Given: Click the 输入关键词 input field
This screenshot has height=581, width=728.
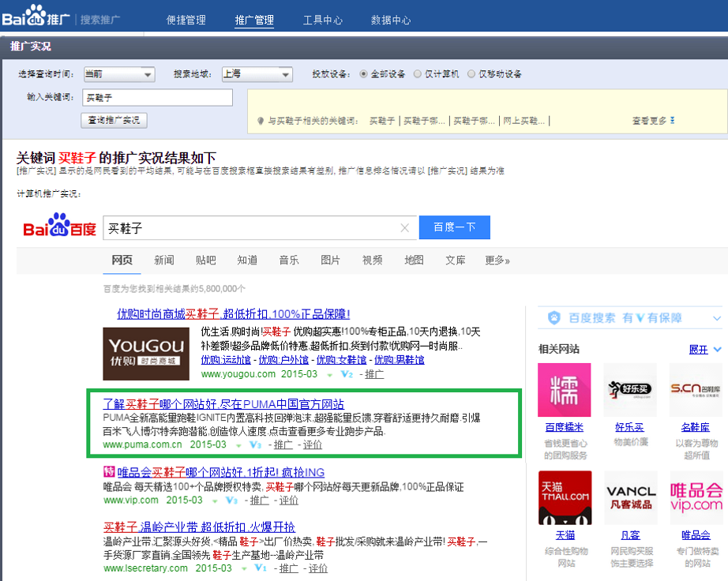Looking at the screenshot, I should 156,99.
